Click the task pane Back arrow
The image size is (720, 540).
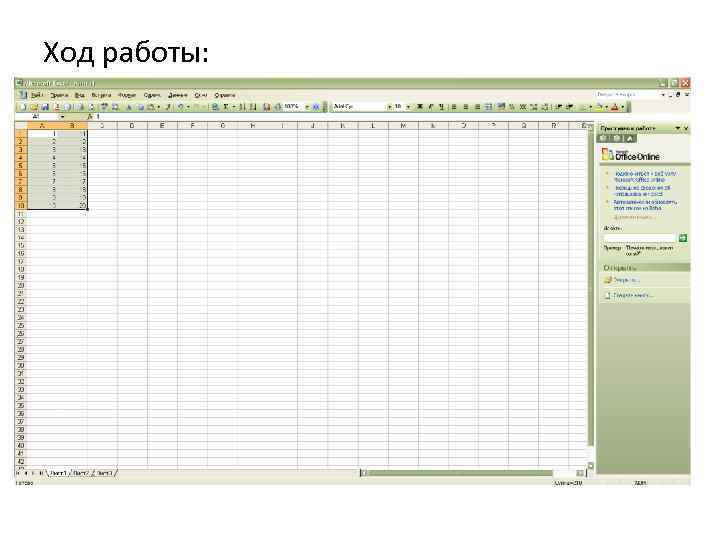coord(603,138)
